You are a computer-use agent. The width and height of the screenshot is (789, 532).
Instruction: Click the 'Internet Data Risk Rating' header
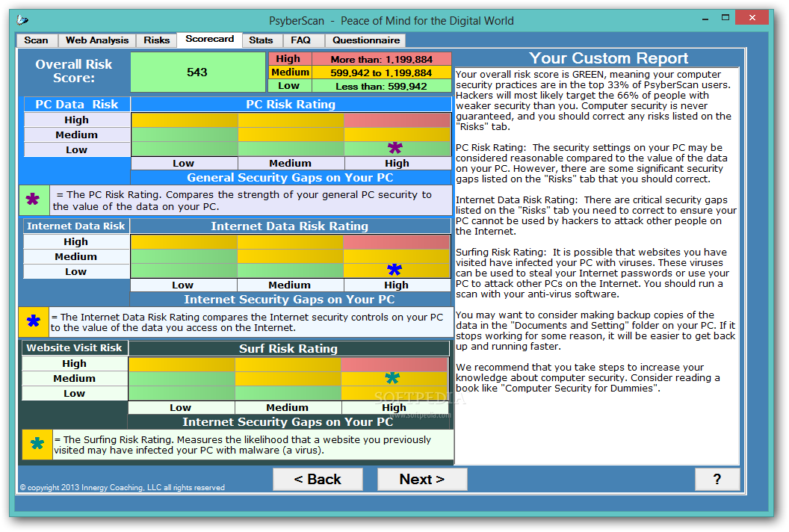point(290,226)
